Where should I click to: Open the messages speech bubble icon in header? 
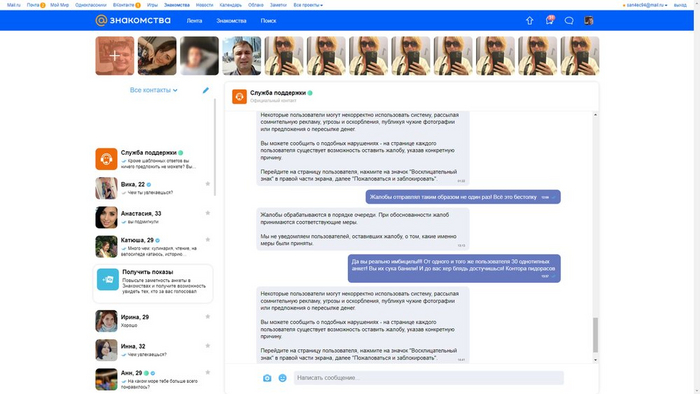(569, 21)
